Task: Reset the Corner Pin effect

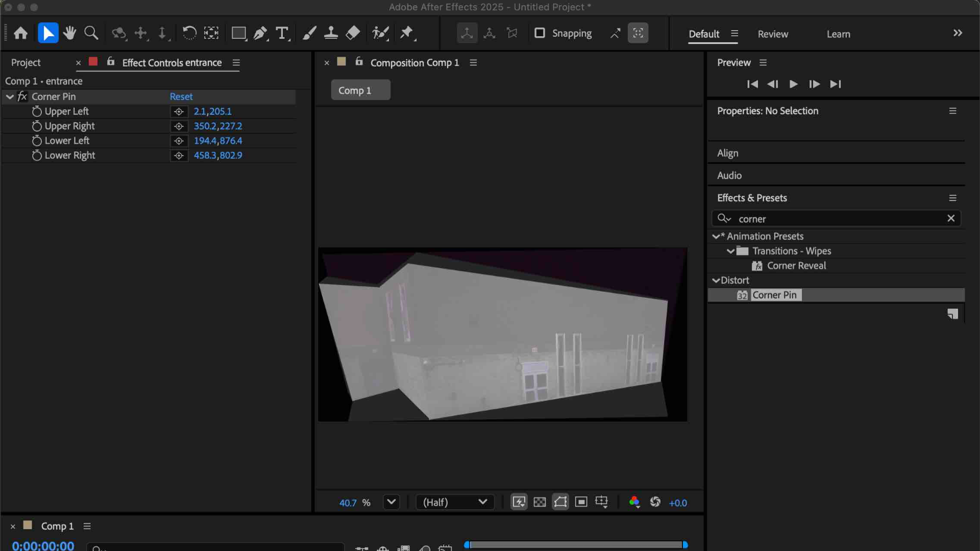Action: click(181, 96)
